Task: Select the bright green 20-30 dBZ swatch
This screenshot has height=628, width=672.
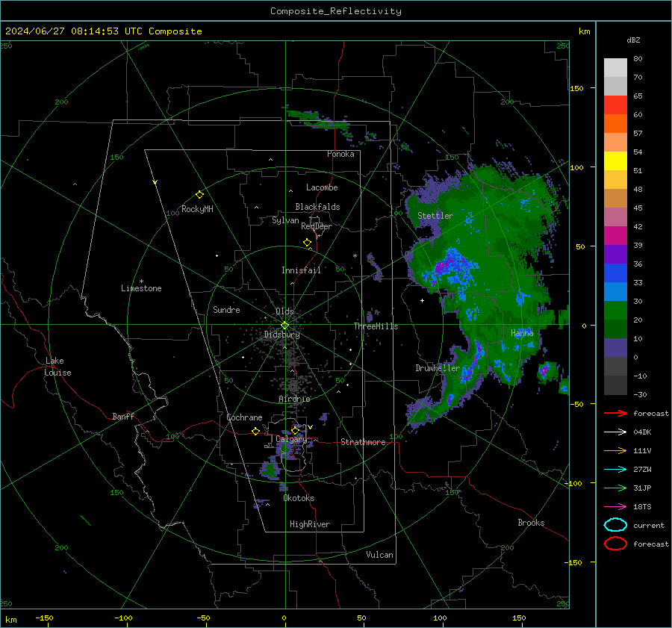Action: coord(615,311)
